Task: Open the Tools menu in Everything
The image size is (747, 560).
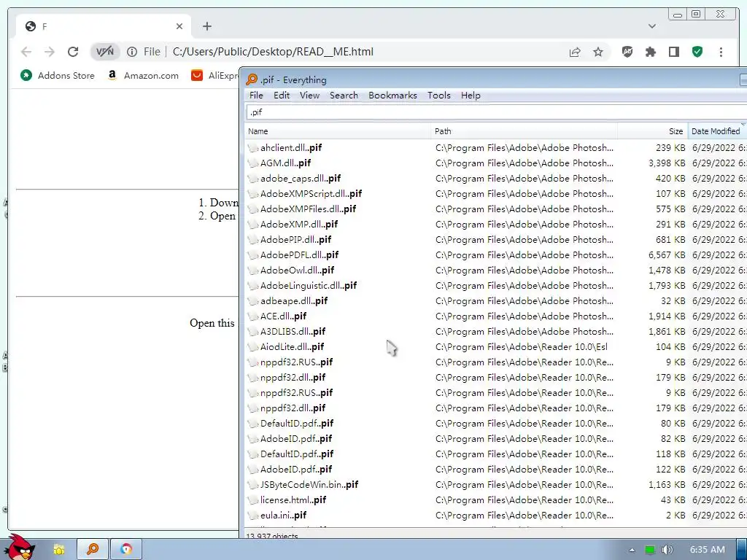Action: point(438,96)
